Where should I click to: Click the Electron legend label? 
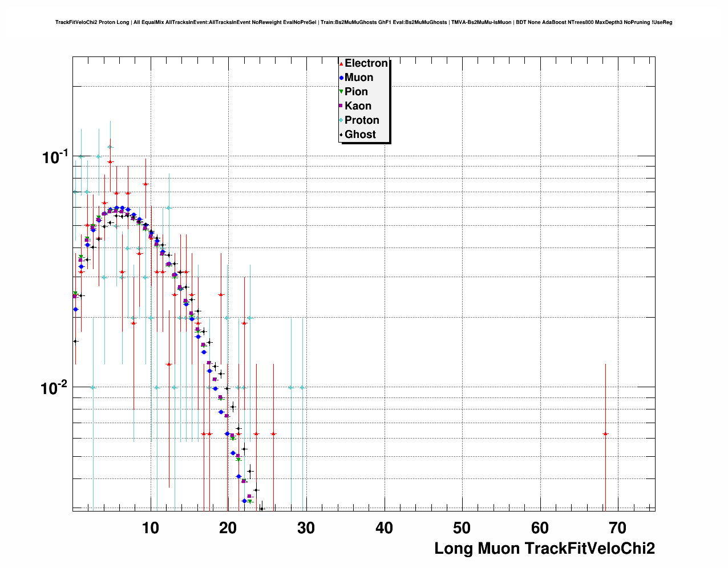[366, 63]
